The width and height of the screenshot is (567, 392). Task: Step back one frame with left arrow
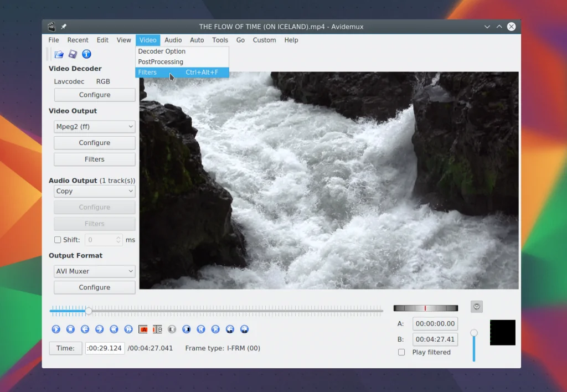tap(85, 329)
